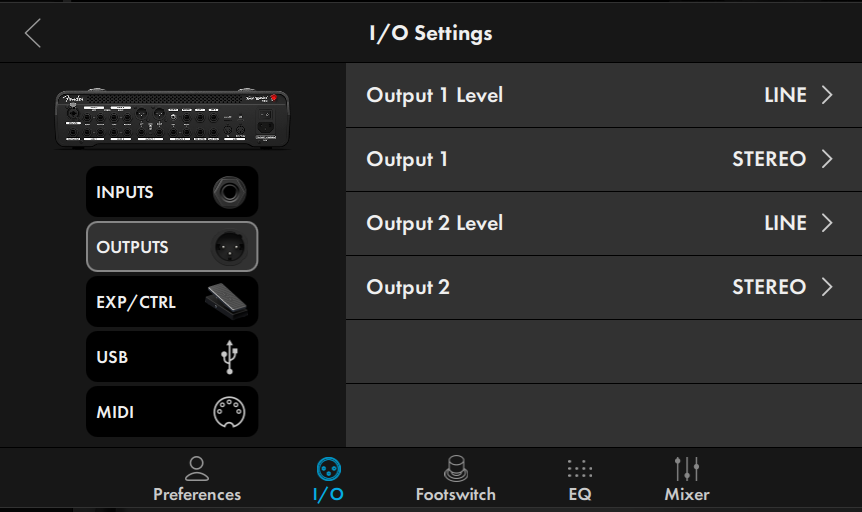Click the USB symbol icon
862x512 pixels.
point(229,357)
